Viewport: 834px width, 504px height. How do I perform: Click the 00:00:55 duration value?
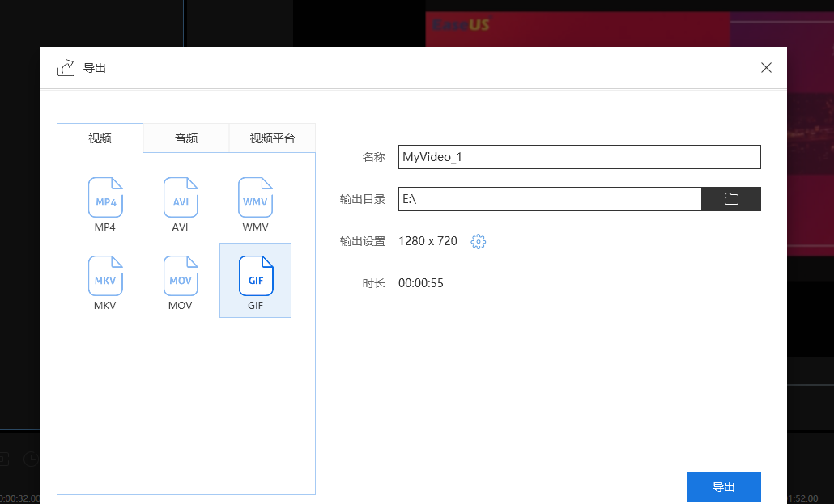pyautogui.click(x=420, y=283)
